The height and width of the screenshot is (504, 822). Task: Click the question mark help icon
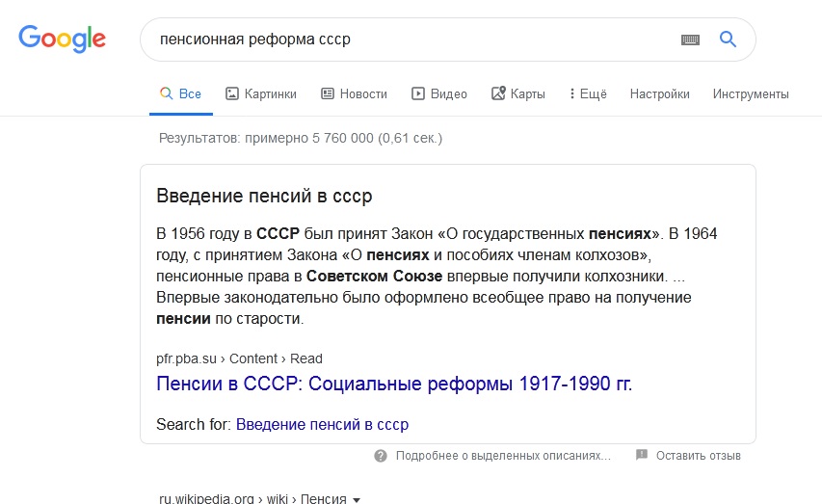coord(381,456)
